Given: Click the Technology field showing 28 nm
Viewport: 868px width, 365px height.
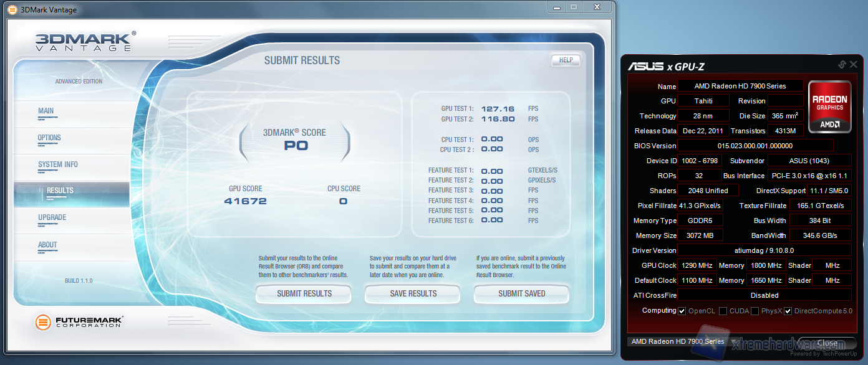Looking at the screenshot, I should pyautogui.click(x=703, y=116).
